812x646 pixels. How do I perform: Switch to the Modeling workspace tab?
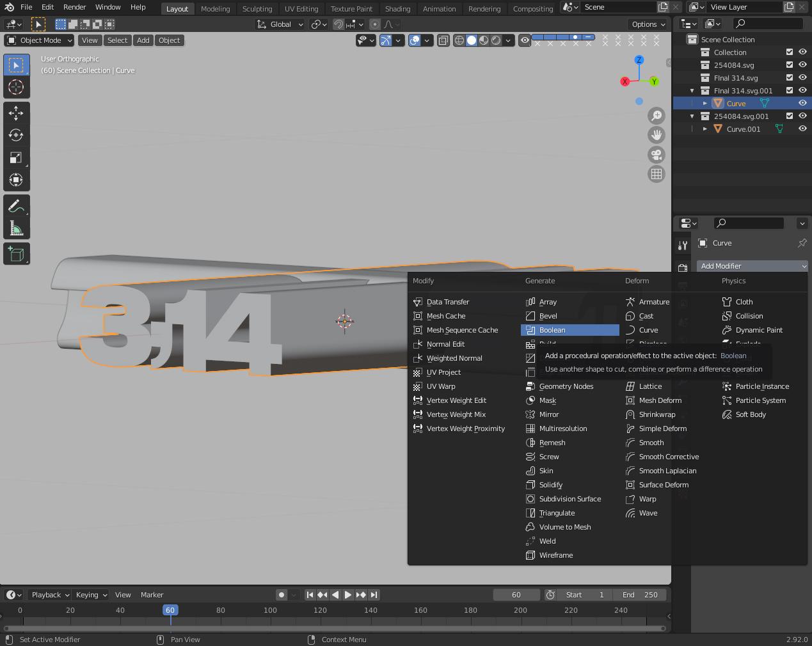coord(215,9)
